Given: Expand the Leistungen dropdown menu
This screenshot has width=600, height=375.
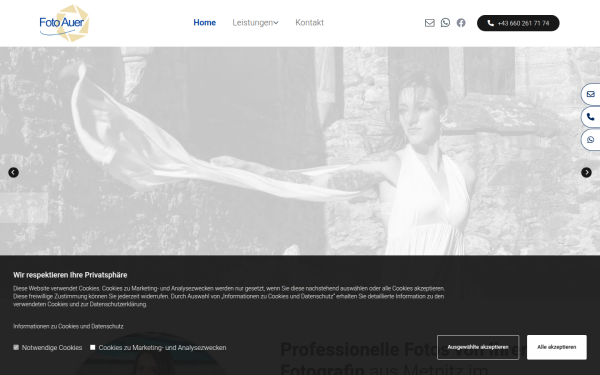Looking at the screenshot, I should coord(255,23).
